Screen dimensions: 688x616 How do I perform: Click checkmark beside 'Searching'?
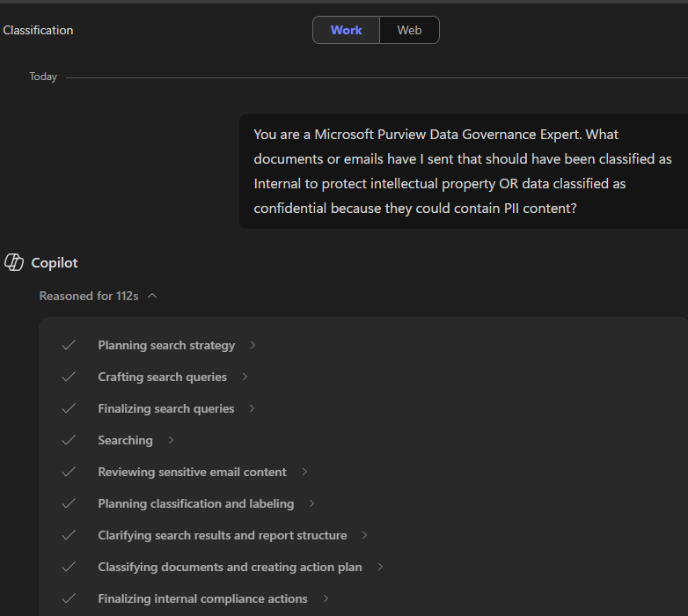pyautogui.click(x=69, y=440)
